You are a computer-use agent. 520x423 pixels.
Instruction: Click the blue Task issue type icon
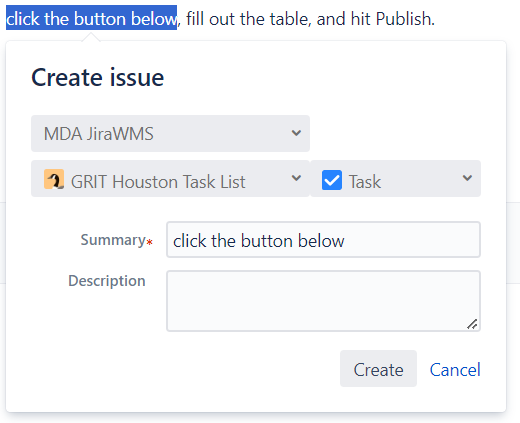coord(332,180)
